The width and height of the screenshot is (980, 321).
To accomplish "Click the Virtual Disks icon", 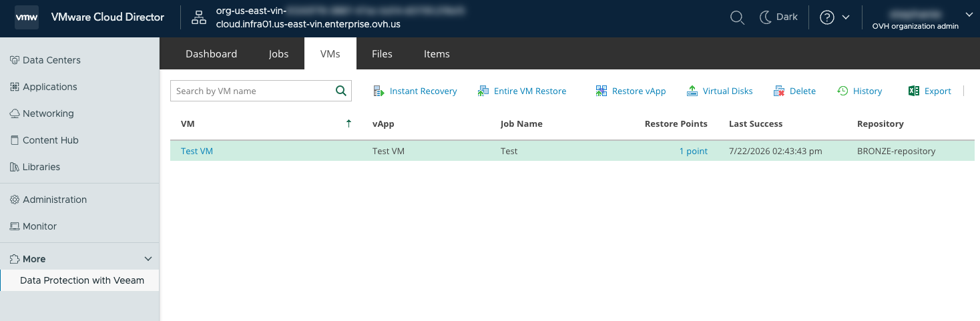I will [692, 91].
